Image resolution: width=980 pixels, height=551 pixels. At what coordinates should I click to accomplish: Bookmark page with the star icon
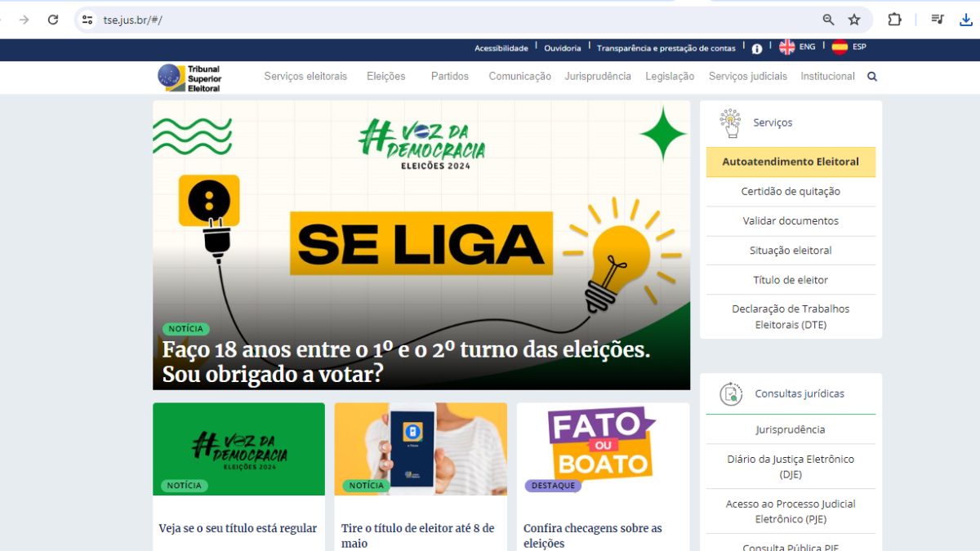pyautogui.click(x=854, y=20)
